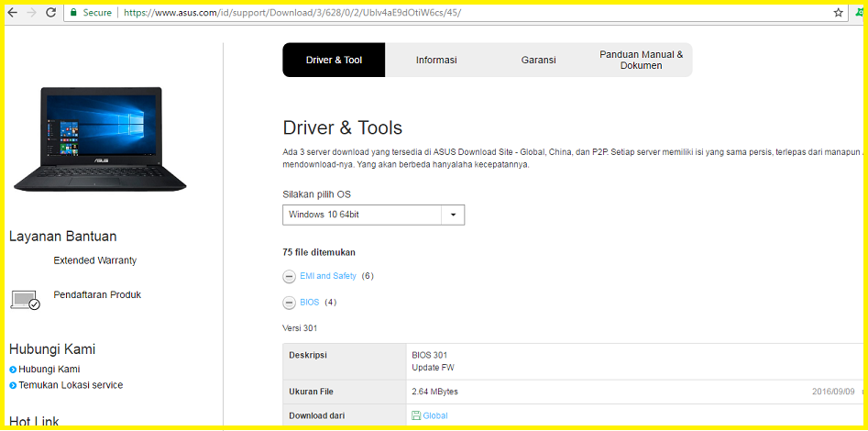Screen dimensions: 868x431
Task: Open Panduan Manual & Dokumen tab
Action: 641,60
